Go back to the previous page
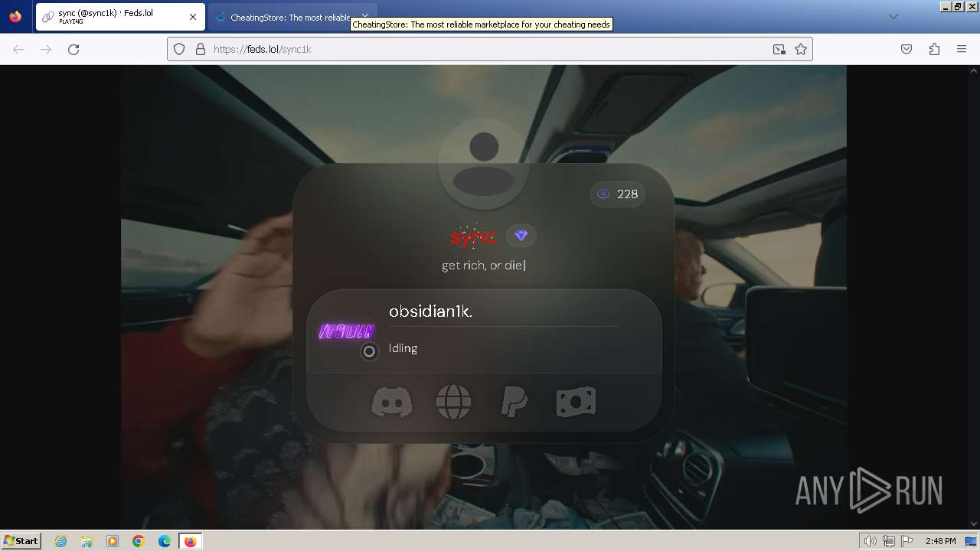 tap(18, 49)
